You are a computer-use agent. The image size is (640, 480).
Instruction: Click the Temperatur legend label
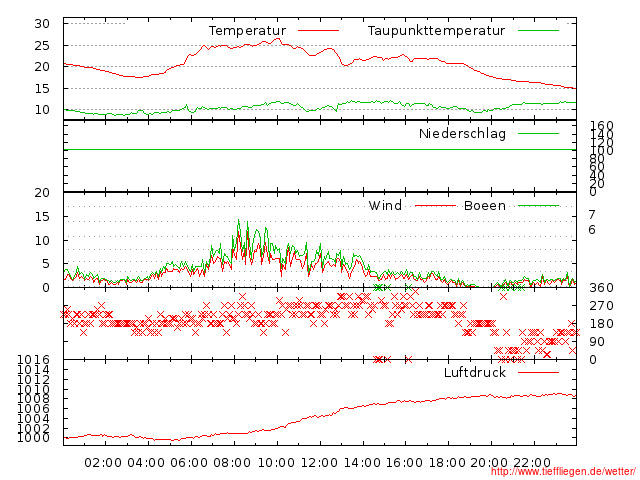[247, 31]
